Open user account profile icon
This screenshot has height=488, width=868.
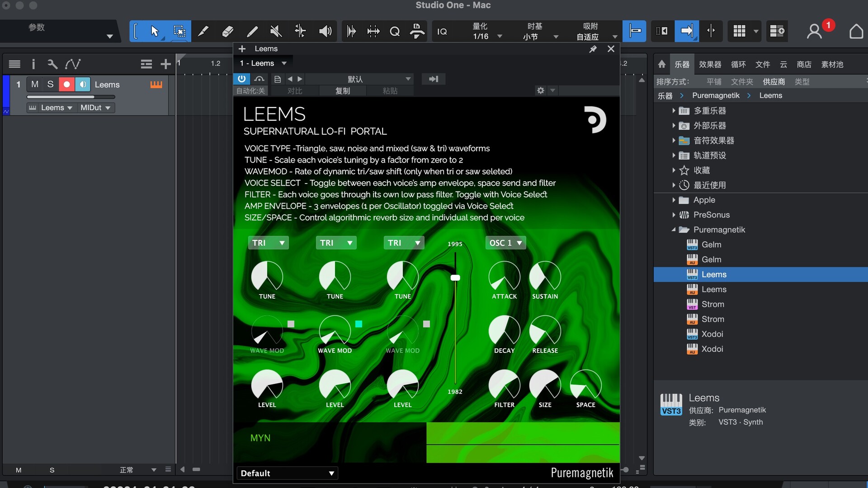tap(814, 31)
